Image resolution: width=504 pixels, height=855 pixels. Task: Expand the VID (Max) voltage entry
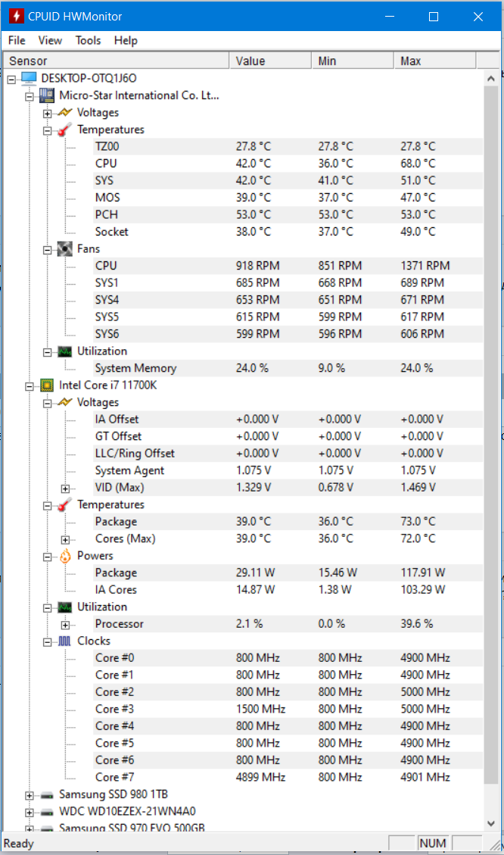pos(65,488)
